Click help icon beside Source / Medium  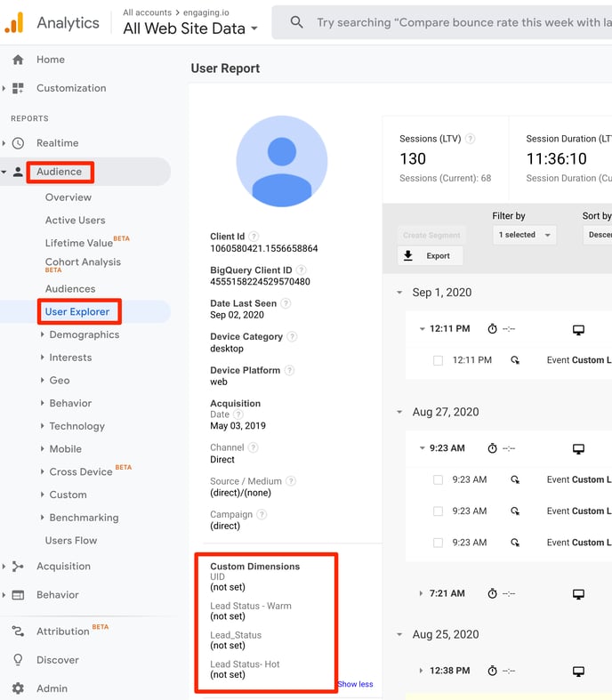pyautogui.click(x=291, y=481)
